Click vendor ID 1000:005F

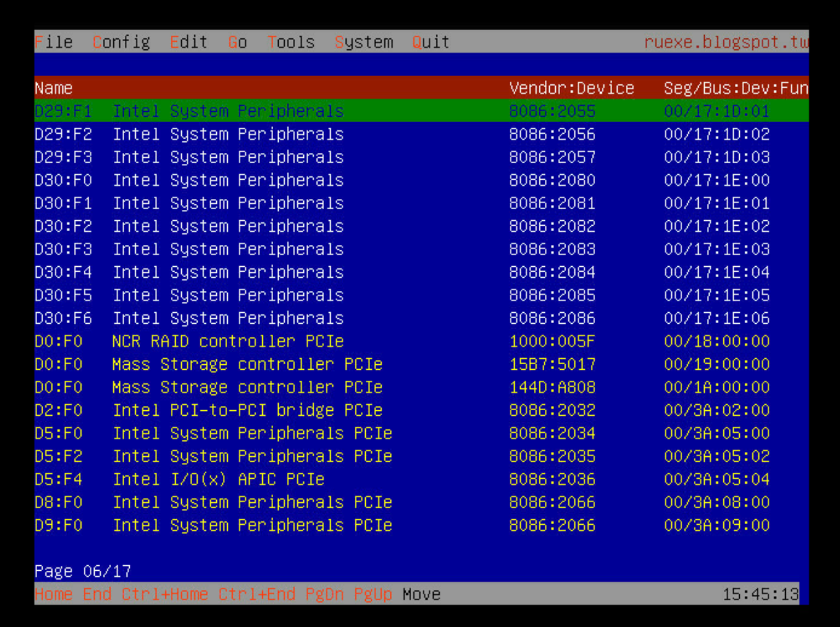click(x=552, y=341)
